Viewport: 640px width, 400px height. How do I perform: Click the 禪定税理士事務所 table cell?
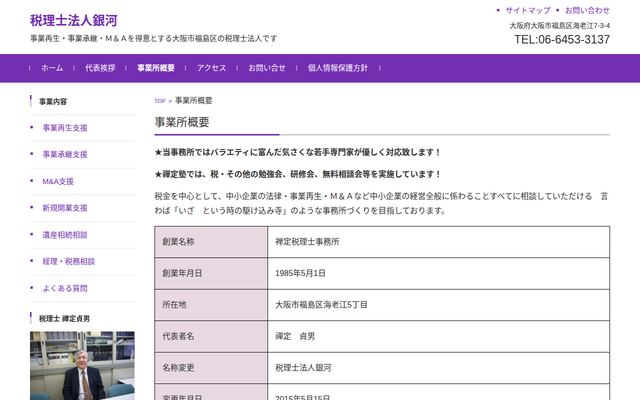(439, 242)
